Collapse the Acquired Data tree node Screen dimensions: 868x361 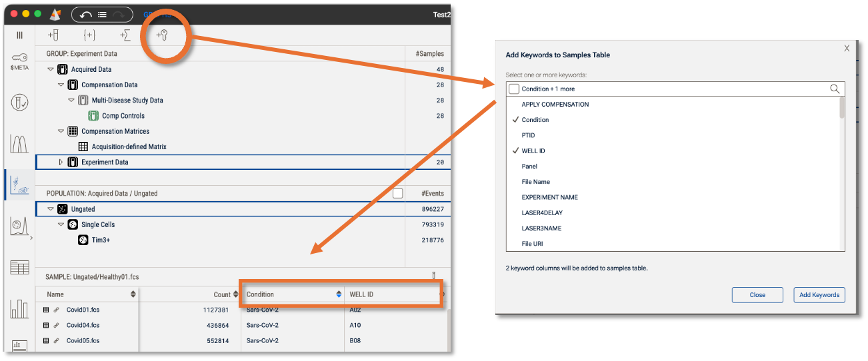point(51,69)
